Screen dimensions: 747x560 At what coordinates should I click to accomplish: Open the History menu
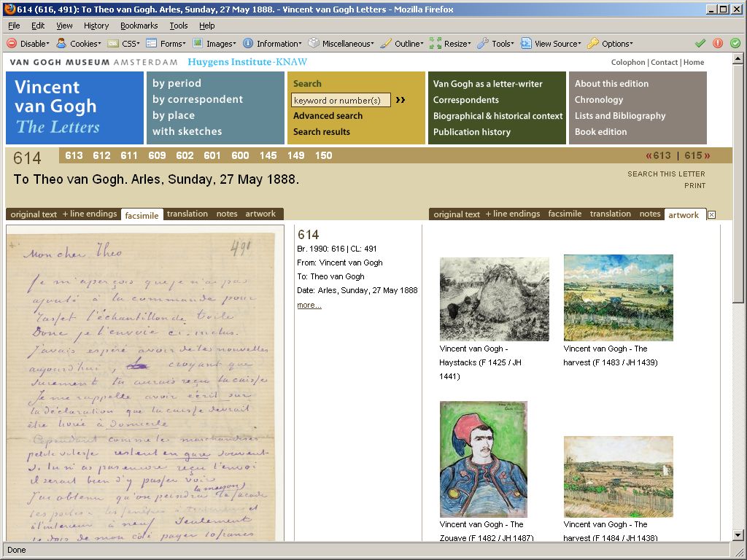pos(96,26)
